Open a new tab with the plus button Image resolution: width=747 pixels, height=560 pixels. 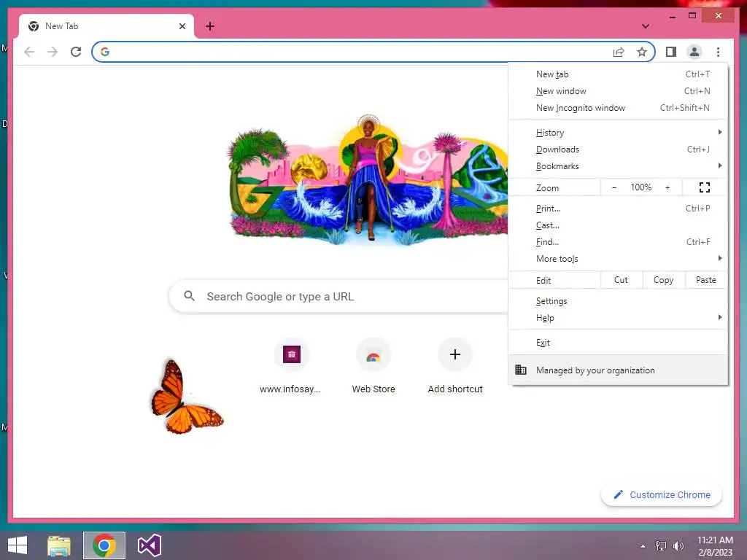tap(210, 26)
